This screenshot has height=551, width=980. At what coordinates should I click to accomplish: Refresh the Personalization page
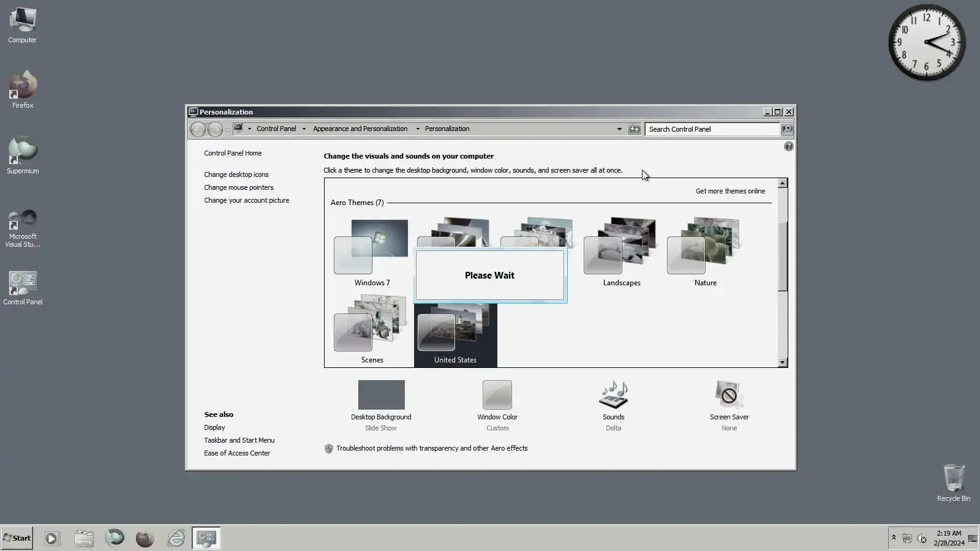[635, 129]
